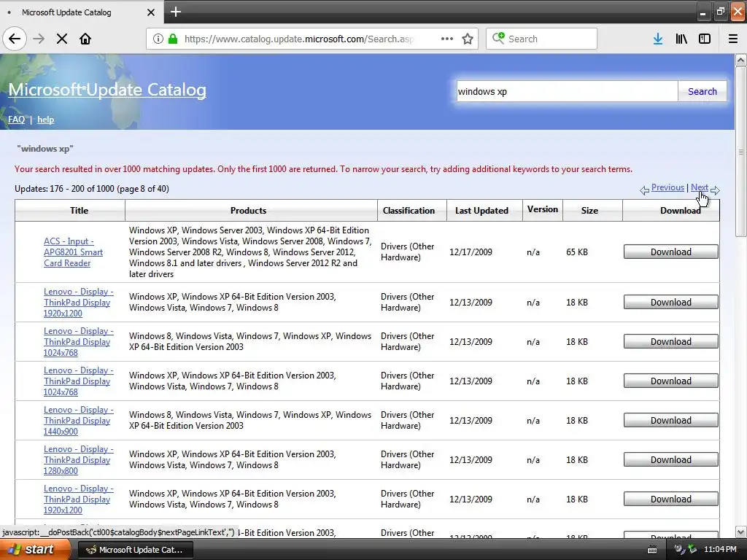
Task: Click the catalog 'windows xp' search field
Action: coord(566,91)
